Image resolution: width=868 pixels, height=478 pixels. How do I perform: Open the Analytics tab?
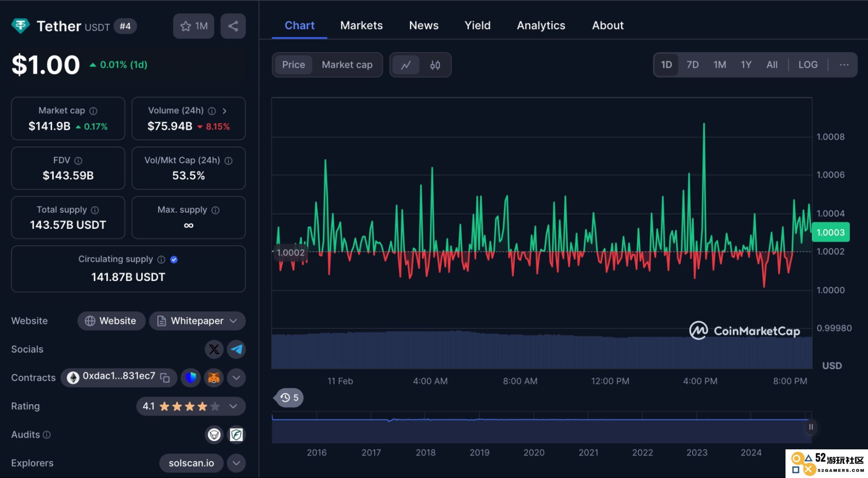541,26
